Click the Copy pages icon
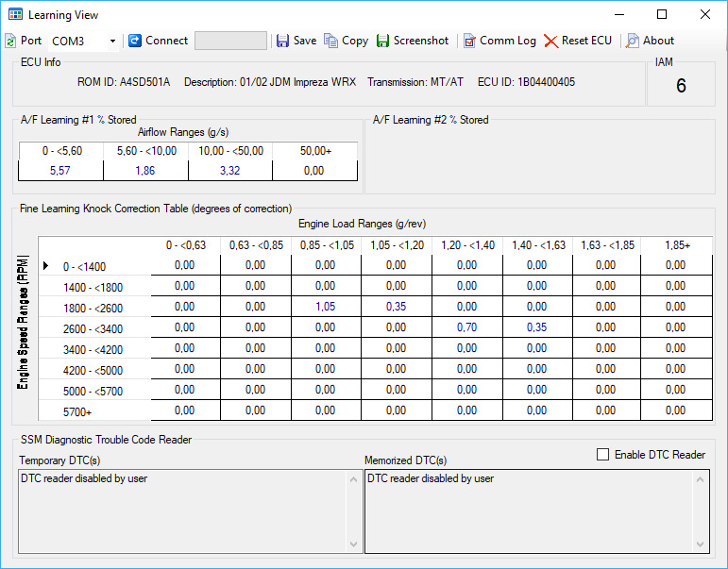The width and height of the screenshot is (728, 569). point(331,41)
